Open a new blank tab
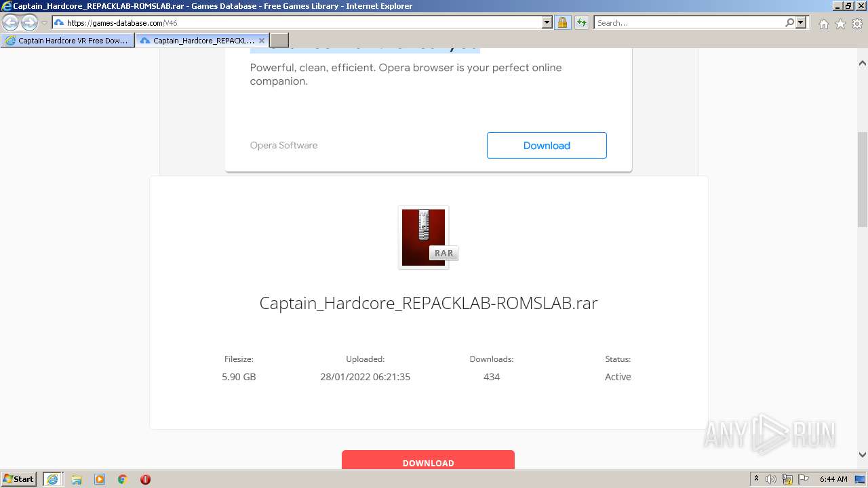Screen dimensions: 868x488 pyautogui.click(x=279, y=41)
